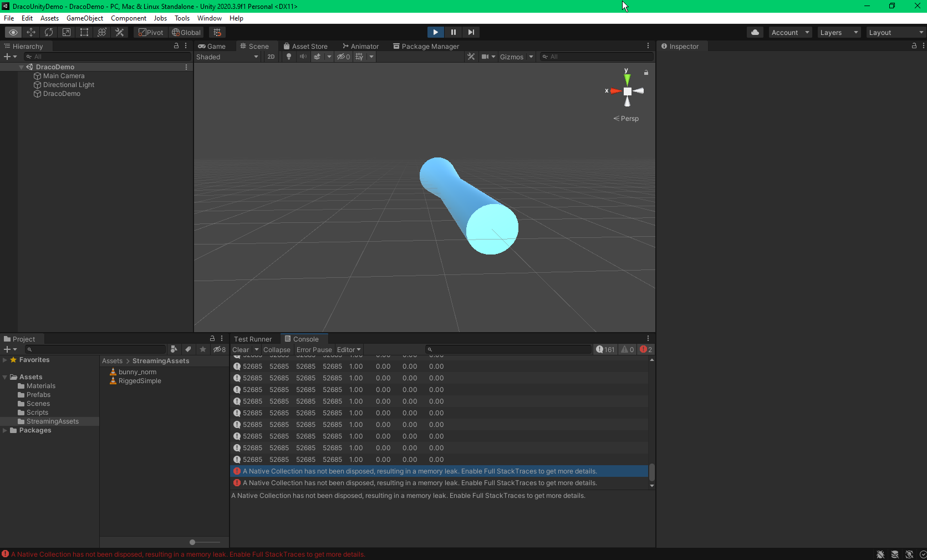Screen dimensions: 927x560
Task: Toggle hidden objects visibility count
Action: [x=343, y=57]
